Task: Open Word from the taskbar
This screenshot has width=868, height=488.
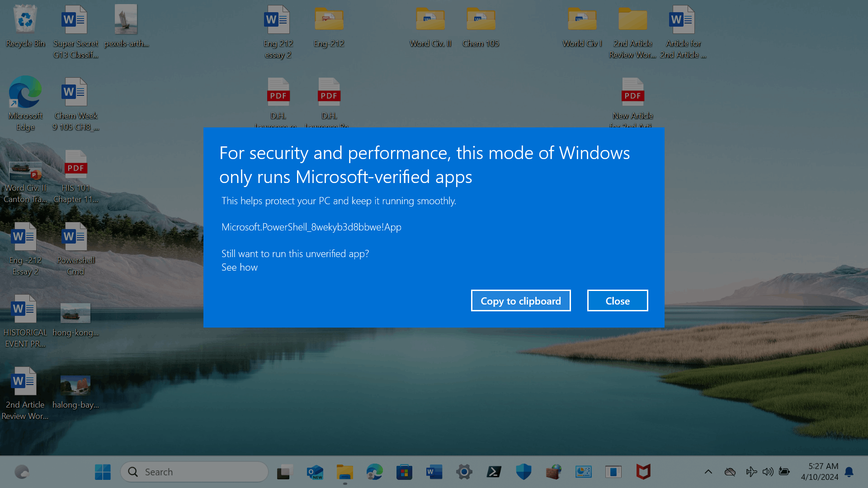Action: point(434,472)
